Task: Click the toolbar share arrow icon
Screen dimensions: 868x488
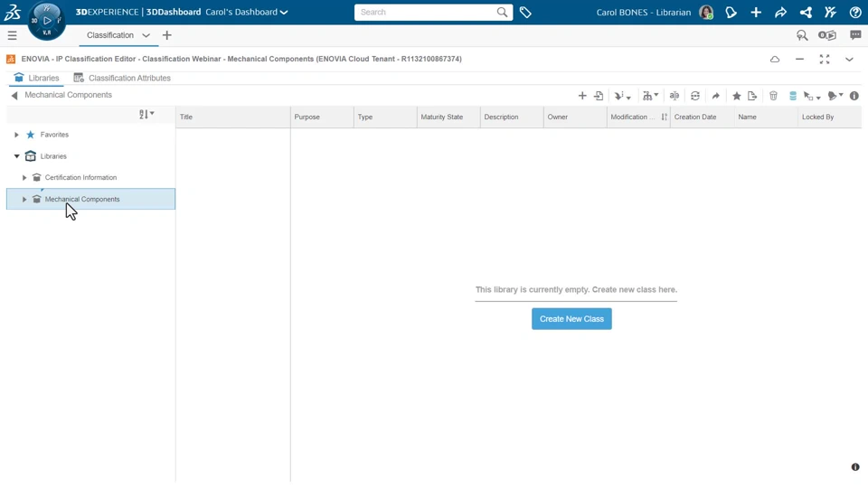Action: click(x=715, y=96)
